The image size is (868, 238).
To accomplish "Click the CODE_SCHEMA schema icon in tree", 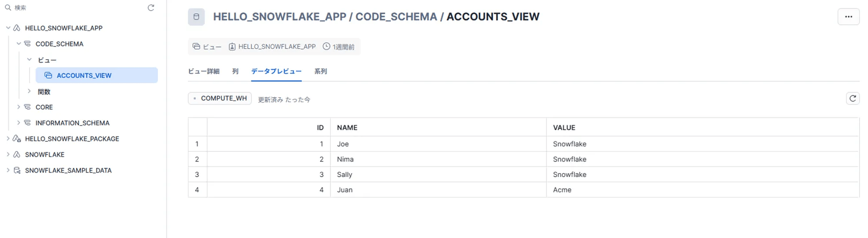I will tap(27, 44).
